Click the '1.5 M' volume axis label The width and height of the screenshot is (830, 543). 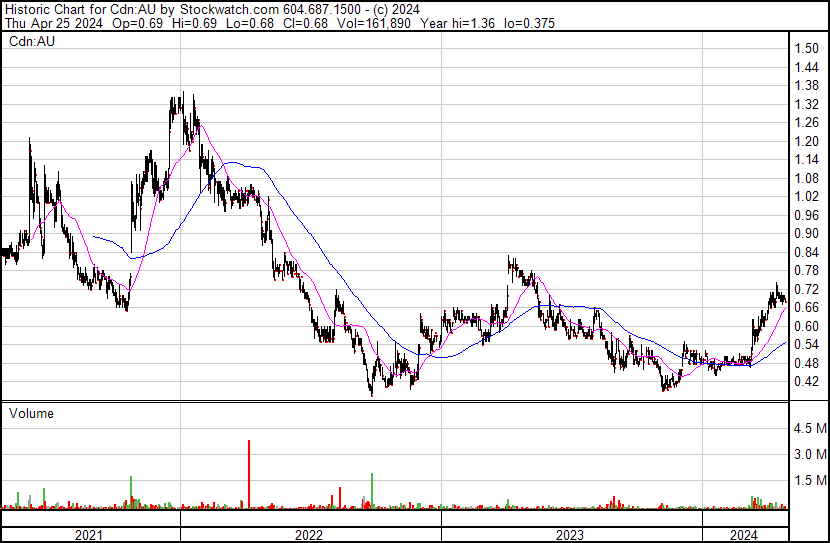coord(810,480)
